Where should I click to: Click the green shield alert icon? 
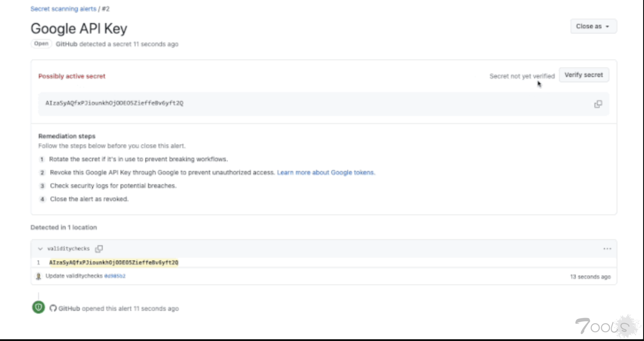[x=39, y=307]
